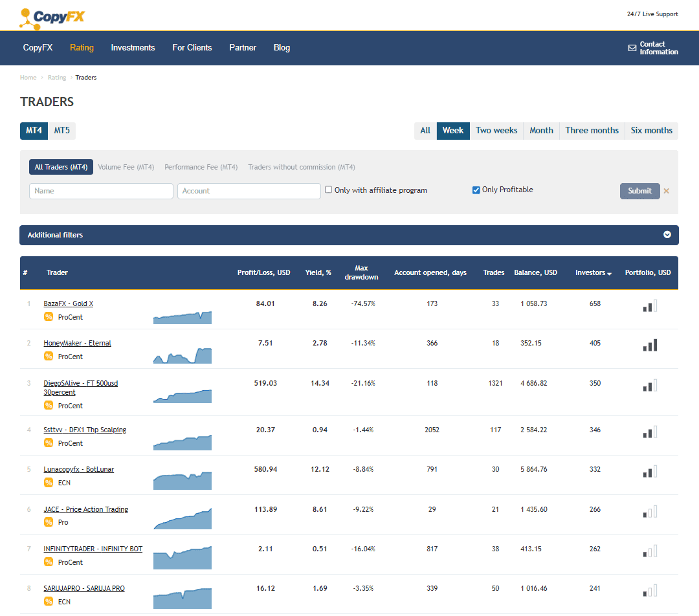Click the SARUJAPRO portfolio bars icon
Viewport: 699px width, 616px height.
650,590
